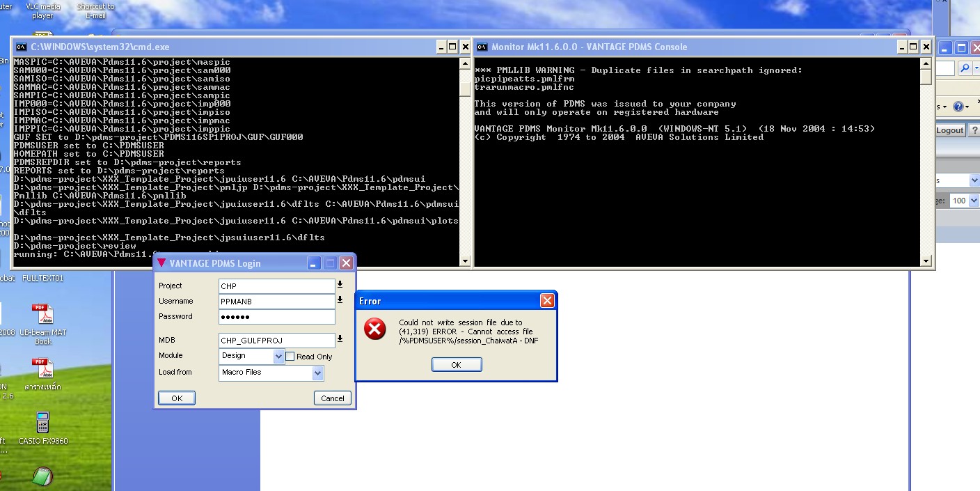The height and width of the screenshot is (491, 980).
Task: Click the 'PDMSUSER set to C:\PDMSUSER' line
Action: (x=88, y=146)
